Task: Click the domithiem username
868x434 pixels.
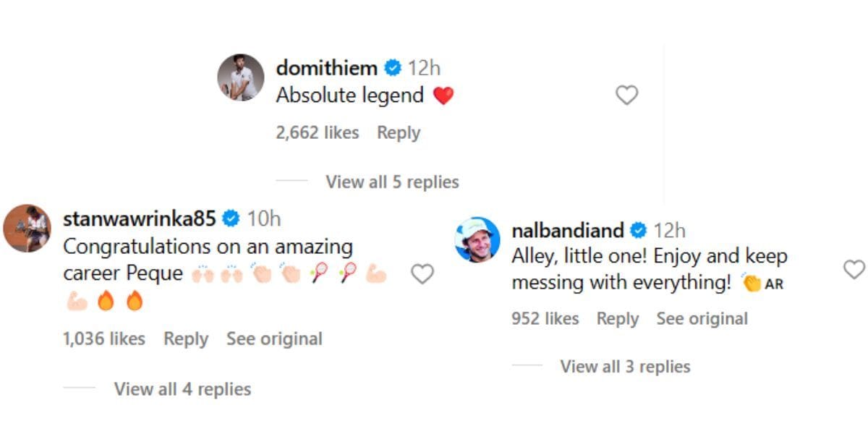Action: [327, 68]
